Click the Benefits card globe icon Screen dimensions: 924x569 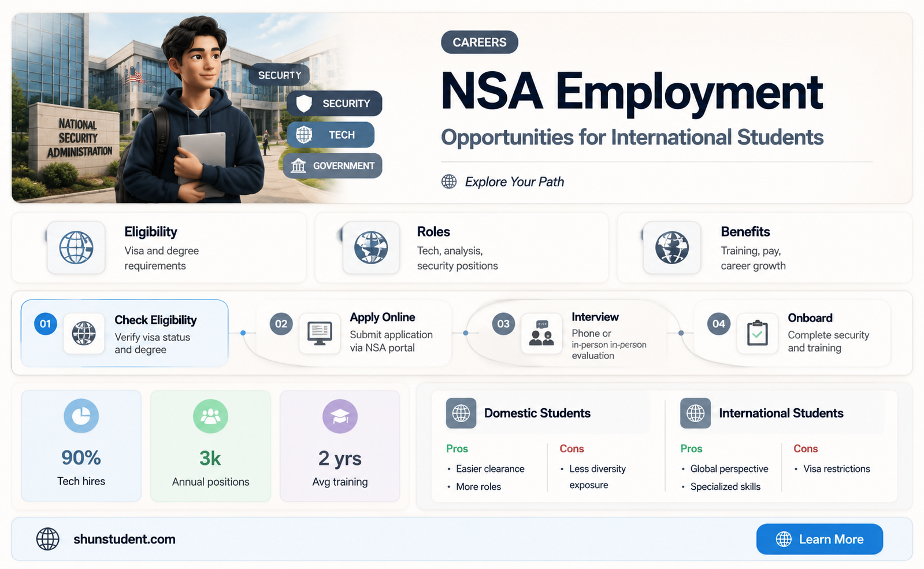click(672, 247)
